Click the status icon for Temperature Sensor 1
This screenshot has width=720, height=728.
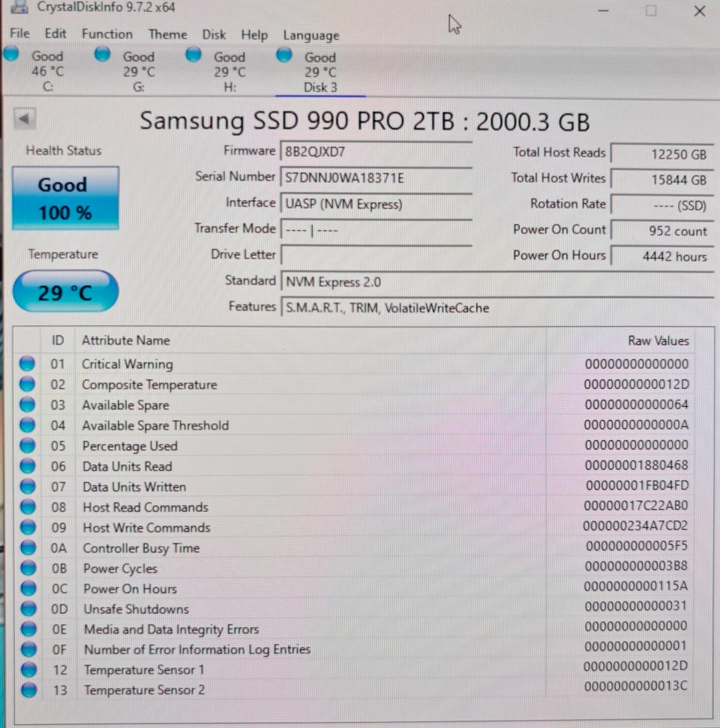pos(28,670)
